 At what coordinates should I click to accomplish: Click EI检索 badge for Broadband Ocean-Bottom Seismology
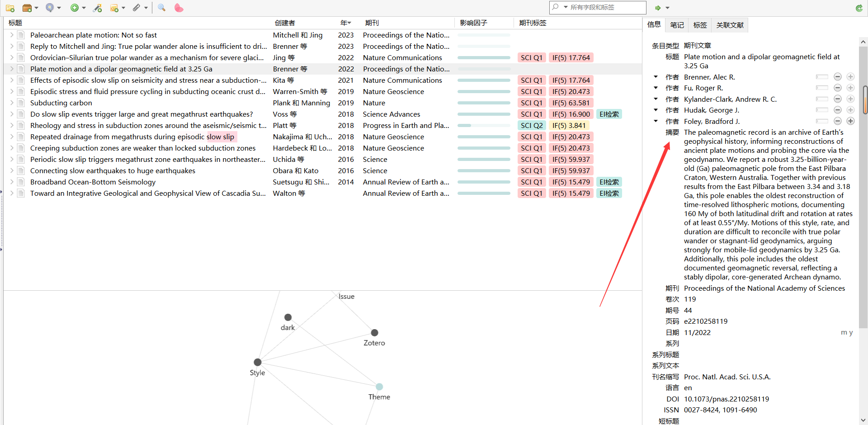point(609,182)
